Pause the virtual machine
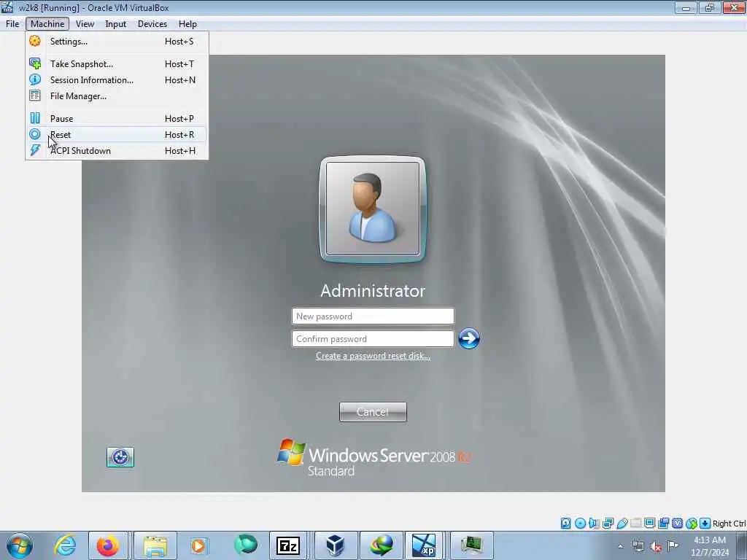Screen dimensions: 747x560 [117, 119]
